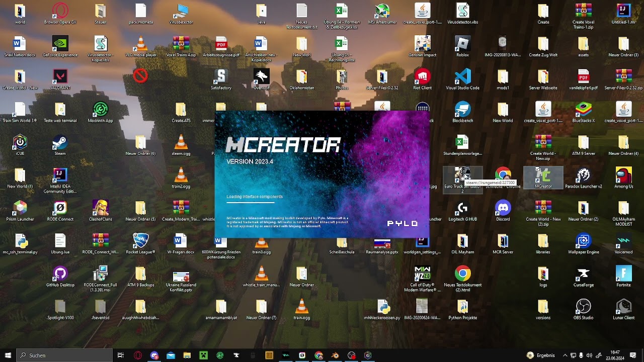Select the Lunar Client desktop icon

tap(623, 310)
